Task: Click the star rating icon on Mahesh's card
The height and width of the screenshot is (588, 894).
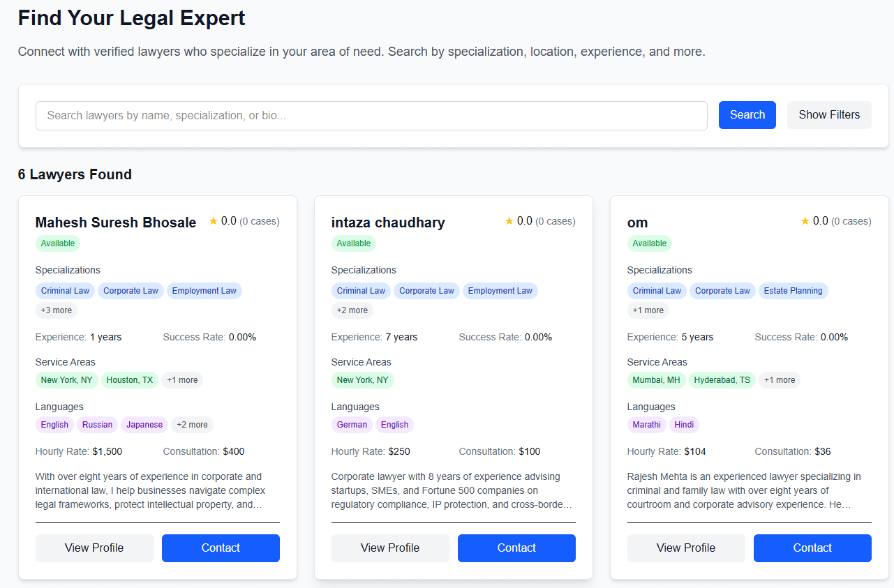Action: (x=214, y=221)
